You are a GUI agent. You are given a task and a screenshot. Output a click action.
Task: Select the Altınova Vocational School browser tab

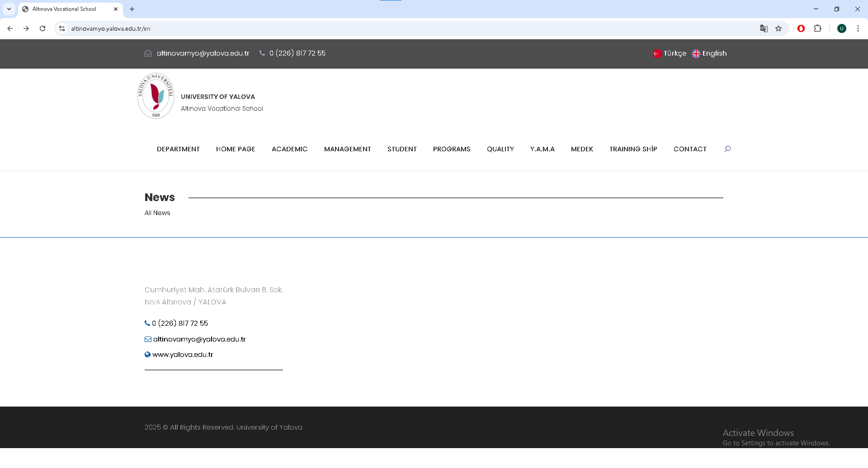70,9
